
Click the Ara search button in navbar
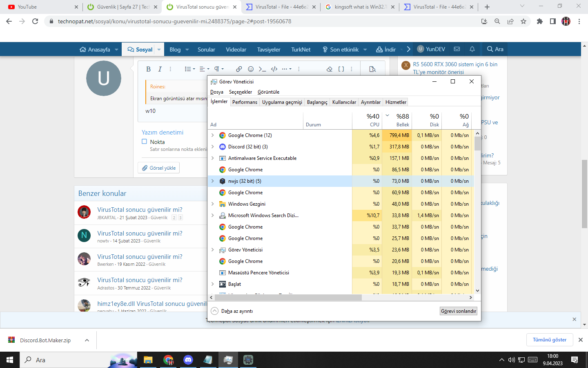click(495, 49)
